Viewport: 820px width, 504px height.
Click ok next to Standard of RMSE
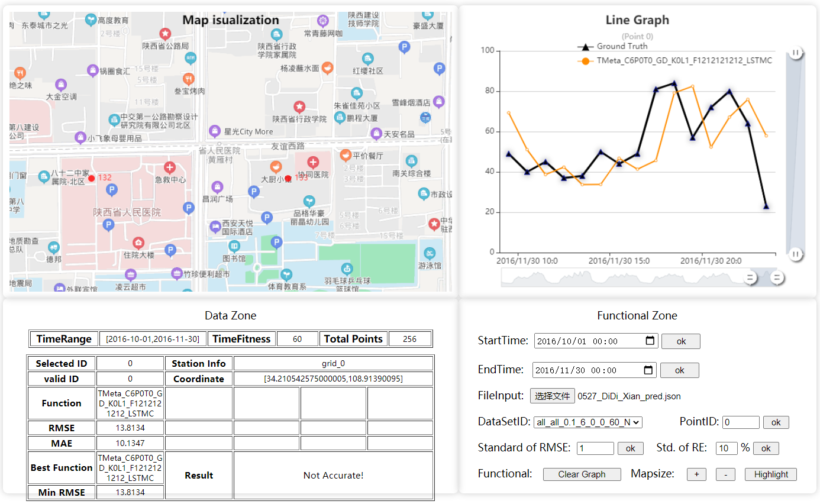tap(630, 448)
